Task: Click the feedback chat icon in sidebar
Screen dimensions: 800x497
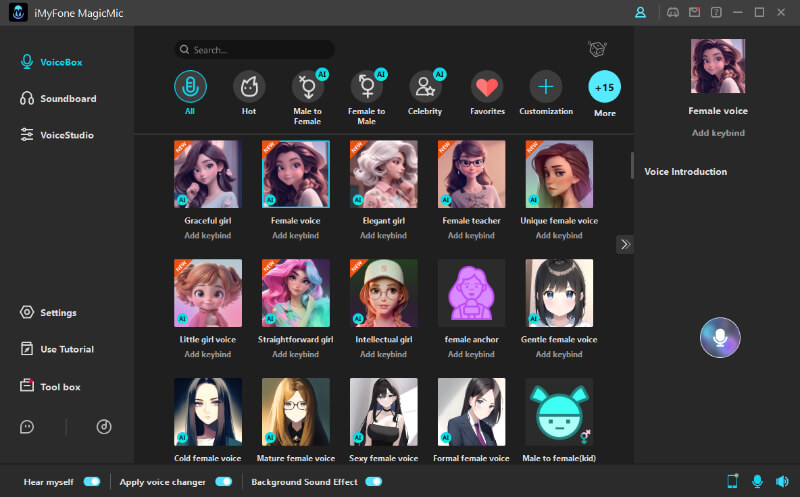Action: click(x=27, y=427)
